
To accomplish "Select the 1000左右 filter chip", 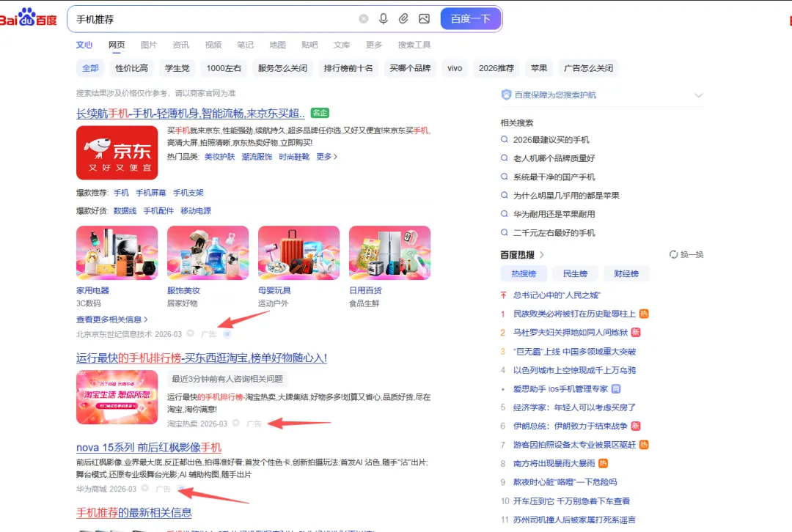I will pos(224,68).
